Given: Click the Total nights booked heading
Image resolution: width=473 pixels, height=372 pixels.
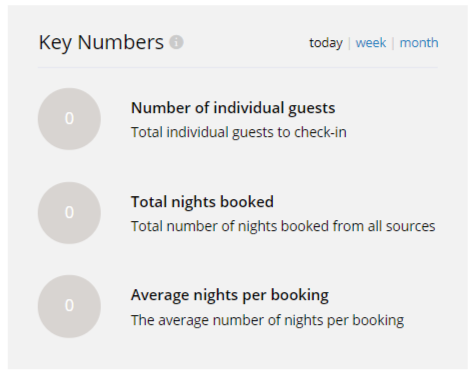Looking at the screenshot, I should pyautogui.click(x=202, y=202).
